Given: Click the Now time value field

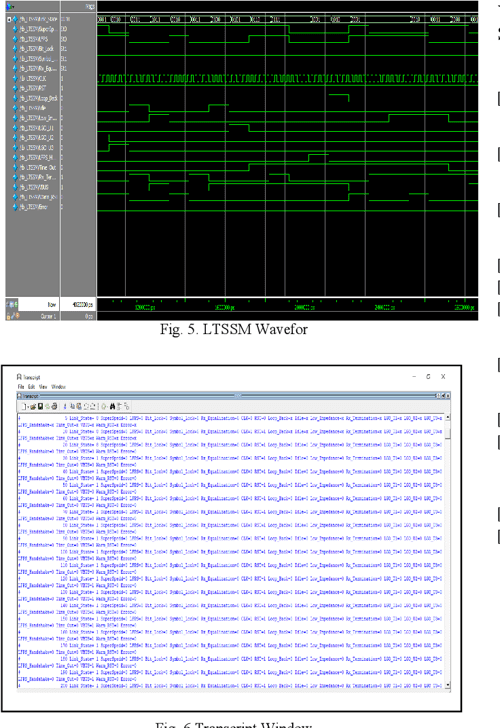Looking at the screenshot, I should (78, 305).
